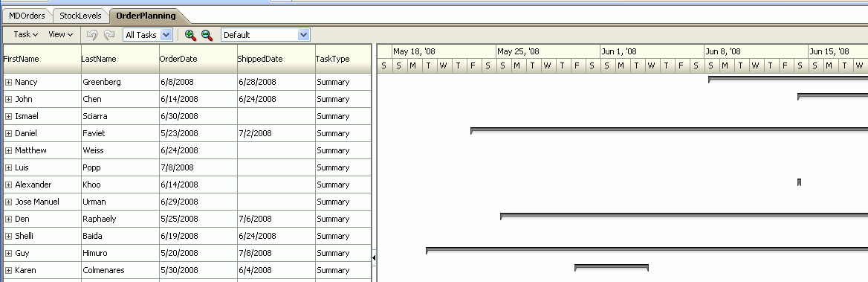
Task: Click John Chen's summary bar in Gantt
Action: click(x=832, y=95)
